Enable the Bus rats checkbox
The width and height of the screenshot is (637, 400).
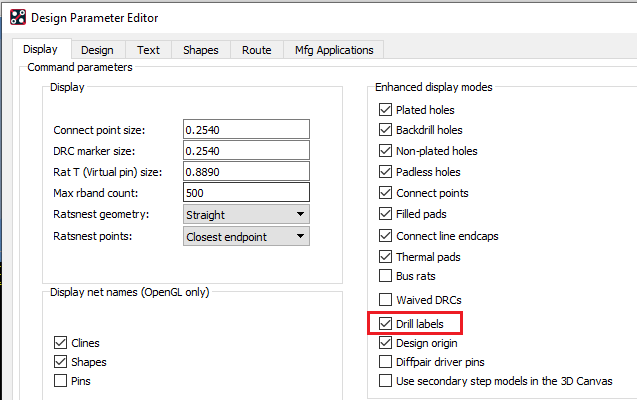pos(385,276)
